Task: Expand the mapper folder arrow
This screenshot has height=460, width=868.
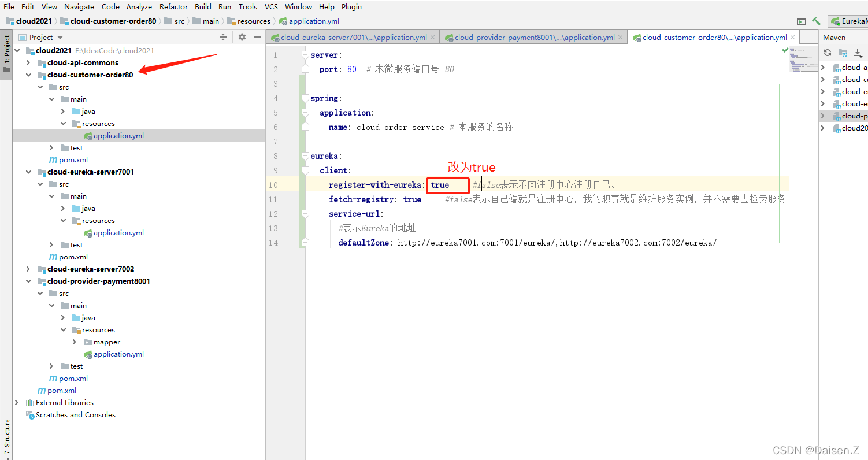Action: point(75,342)
